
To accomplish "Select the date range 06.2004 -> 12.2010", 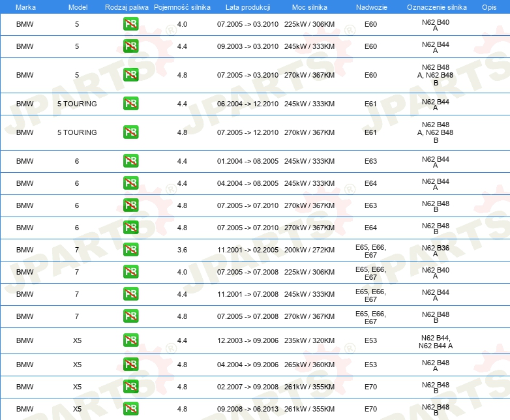I will coord(248,104).
